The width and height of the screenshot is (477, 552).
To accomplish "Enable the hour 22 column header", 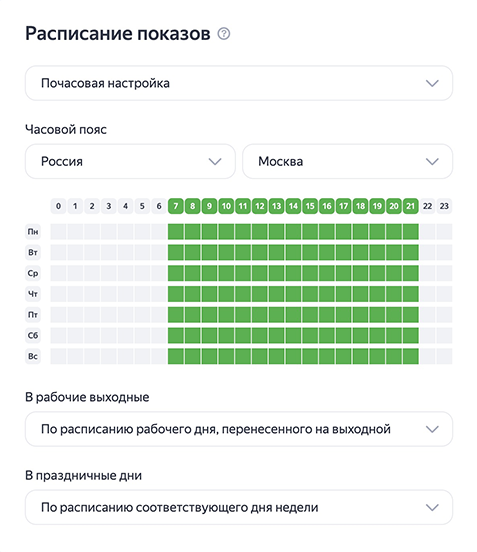I will 427,206.
